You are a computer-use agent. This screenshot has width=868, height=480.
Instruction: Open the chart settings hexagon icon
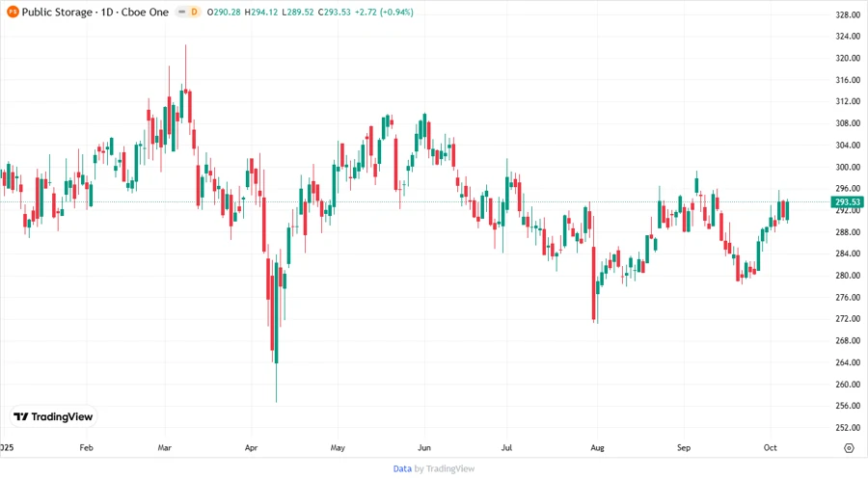[849, 448]
